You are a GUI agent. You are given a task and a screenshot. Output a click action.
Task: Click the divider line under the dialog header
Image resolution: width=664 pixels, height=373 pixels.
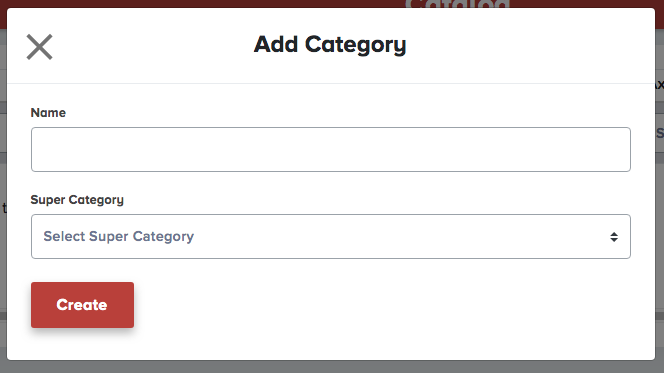click(331, 83)
